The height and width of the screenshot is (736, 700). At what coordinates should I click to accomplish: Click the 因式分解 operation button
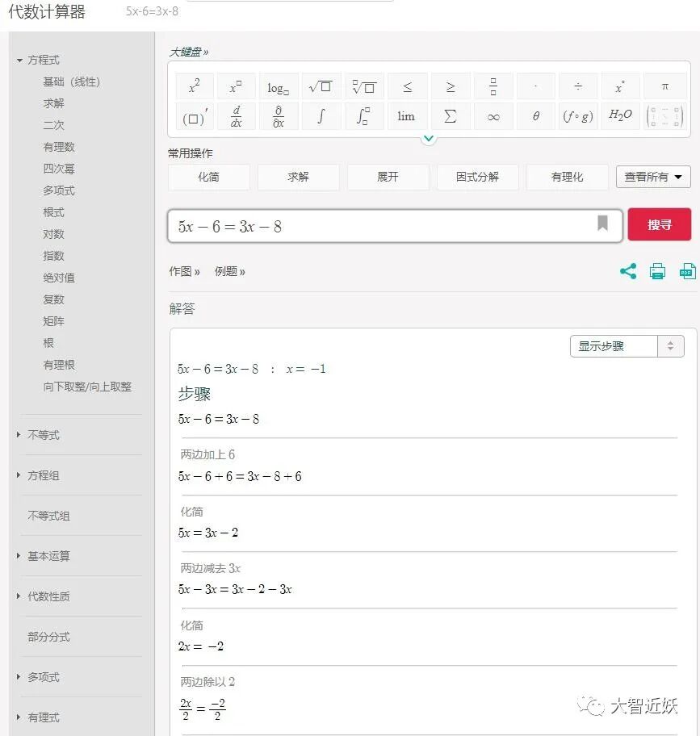tap(477, 177)
